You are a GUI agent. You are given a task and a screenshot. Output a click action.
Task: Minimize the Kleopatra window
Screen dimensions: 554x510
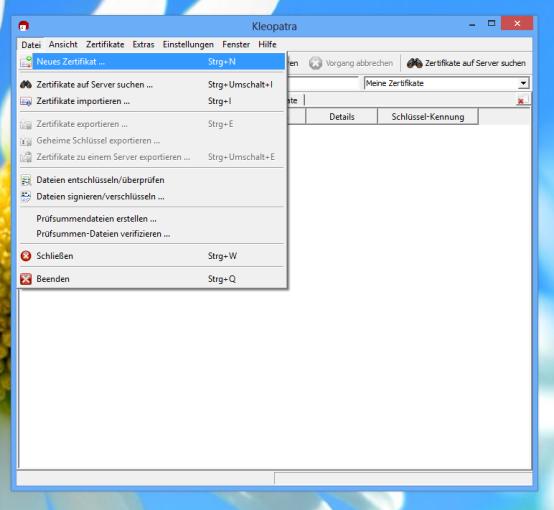472,24
